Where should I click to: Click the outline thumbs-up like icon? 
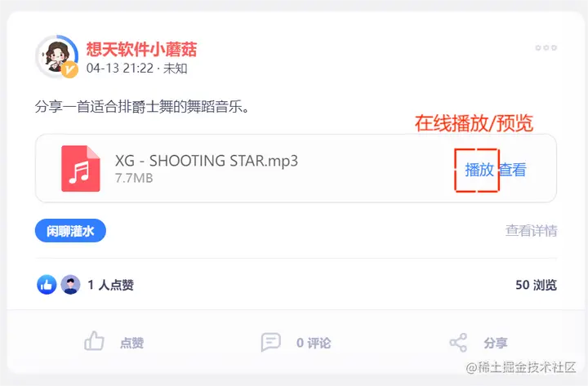click(x=94, y=341)
